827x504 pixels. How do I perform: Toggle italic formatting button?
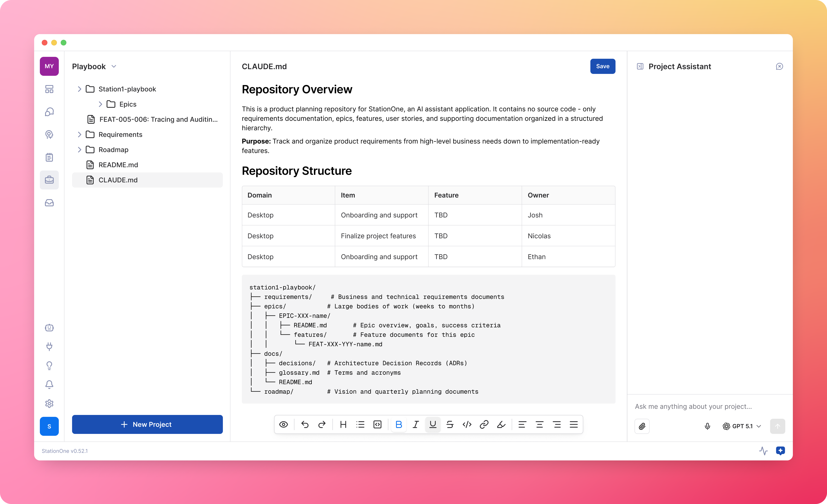(415, 424)
